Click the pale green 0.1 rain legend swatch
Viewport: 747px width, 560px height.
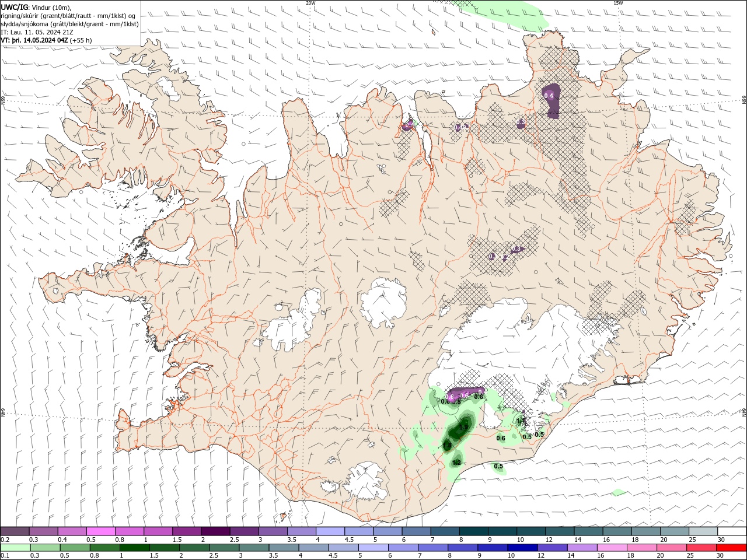click(x=15, y=548)
